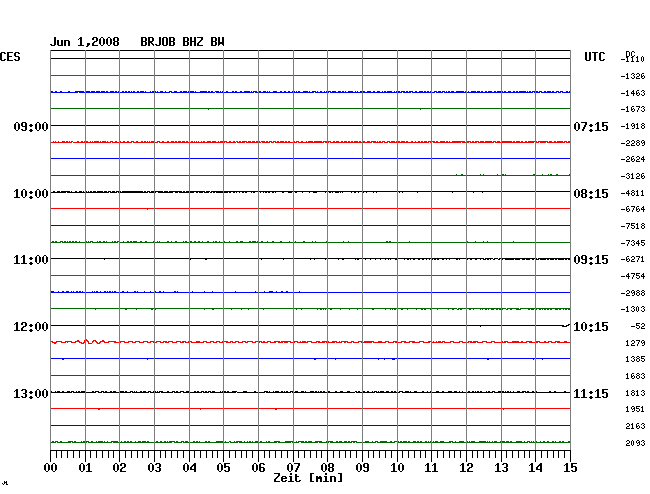Screen dimensions: 650x494
Task: Click the DC offset value 1813
Action: pyautogui.click(x=635, y=393)
